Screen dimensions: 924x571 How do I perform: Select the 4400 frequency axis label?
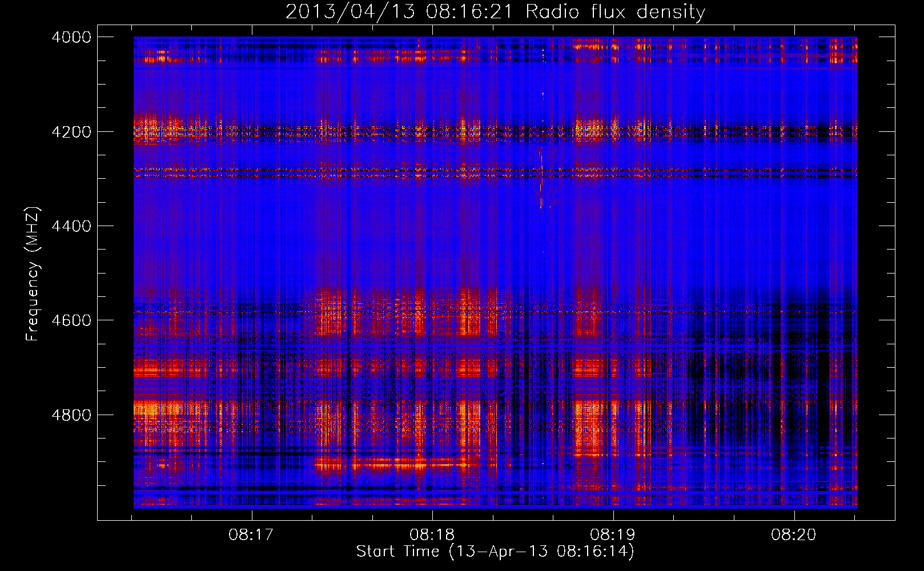point(71,226)
